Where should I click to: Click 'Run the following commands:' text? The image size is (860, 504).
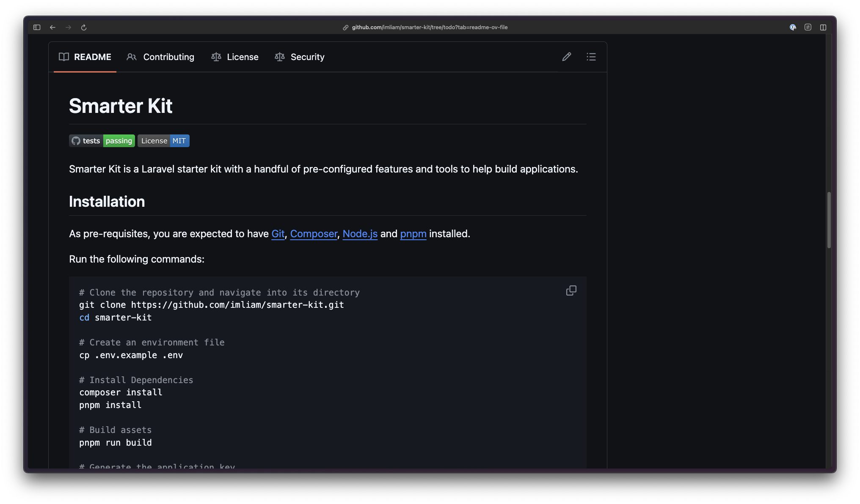coord(137,259)
